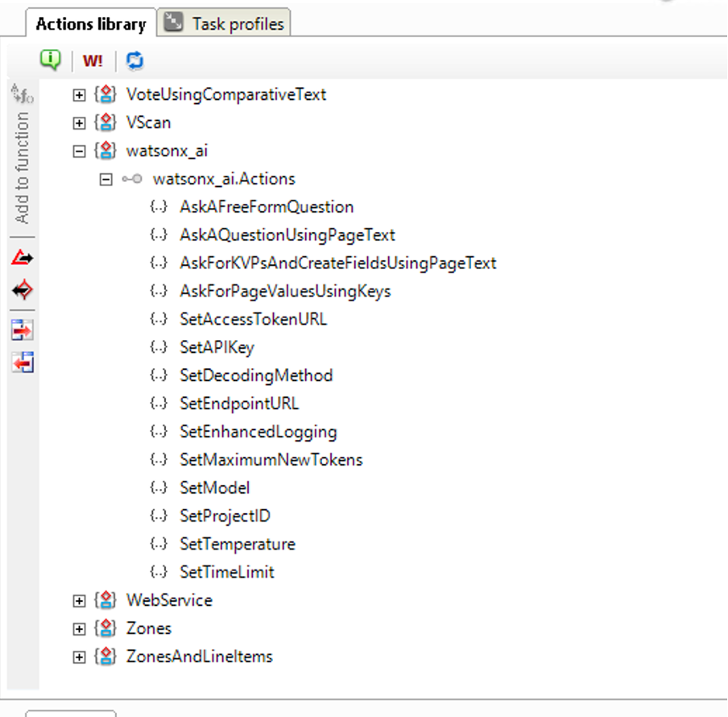
Task: Select the SetAPIKey action
Action: (x=217, y=347)
